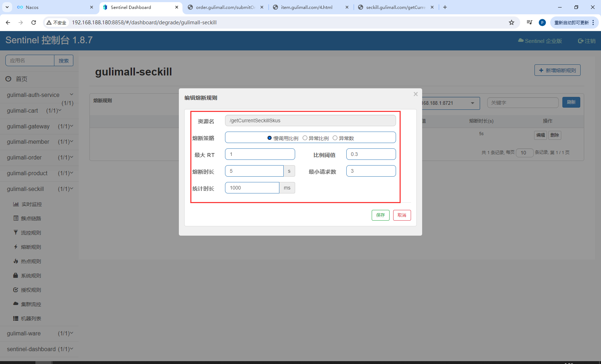Screen dimensions: 601x364
Task: Click the page size field showing 10
Action: [x=524, y=153]
